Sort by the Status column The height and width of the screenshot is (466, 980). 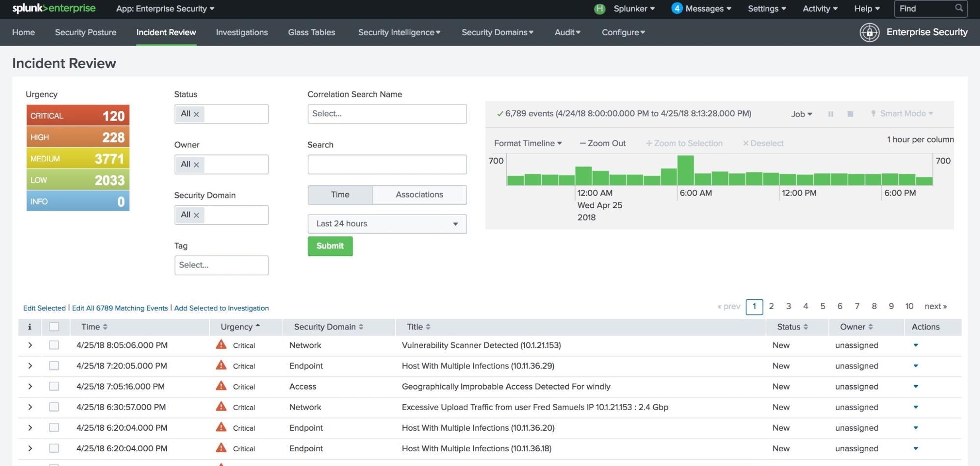(792, 327)
